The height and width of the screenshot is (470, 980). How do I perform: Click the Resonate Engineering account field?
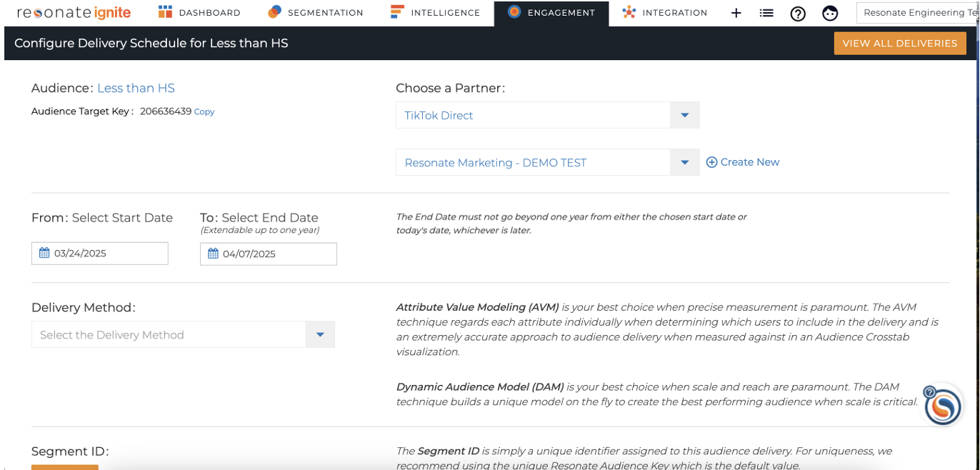point(917,13)
